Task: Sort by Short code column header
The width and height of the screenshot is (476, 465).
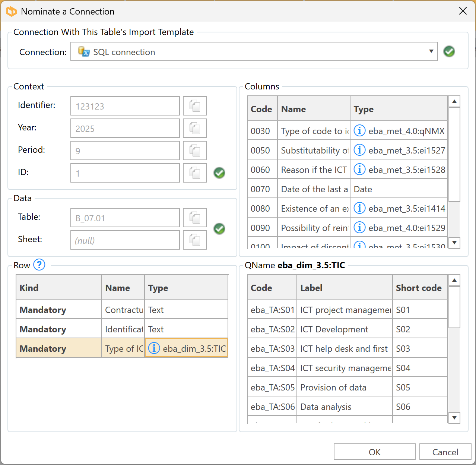Action: point(419,288)
